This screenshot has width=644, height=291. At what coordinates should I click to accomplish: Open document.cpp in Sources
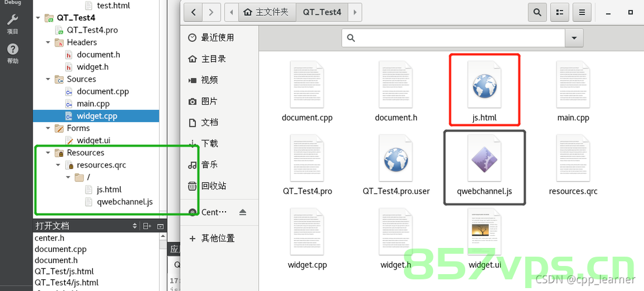click(x=103, y=91)
